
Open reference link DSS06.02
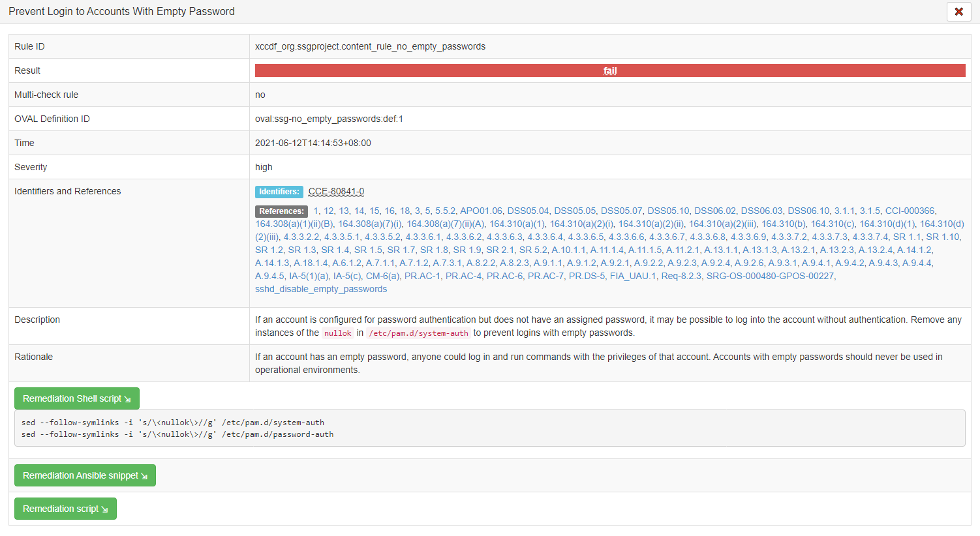(x=715, y=211)
